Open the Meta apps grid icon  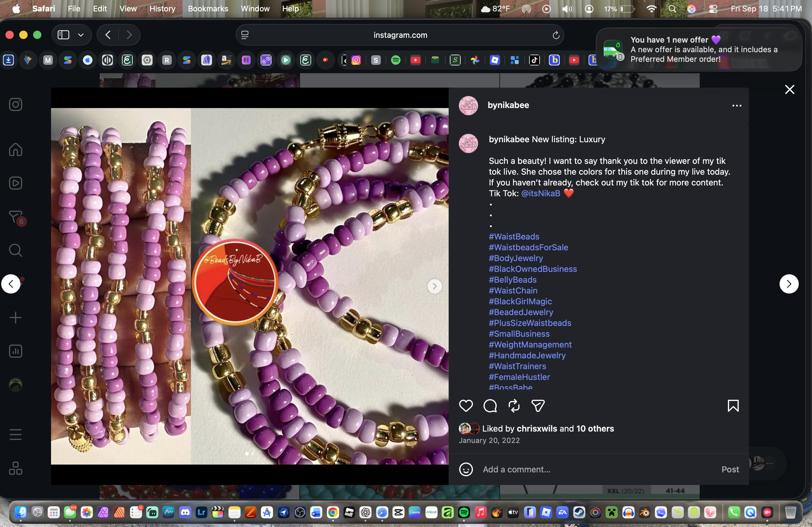[16, 468]
